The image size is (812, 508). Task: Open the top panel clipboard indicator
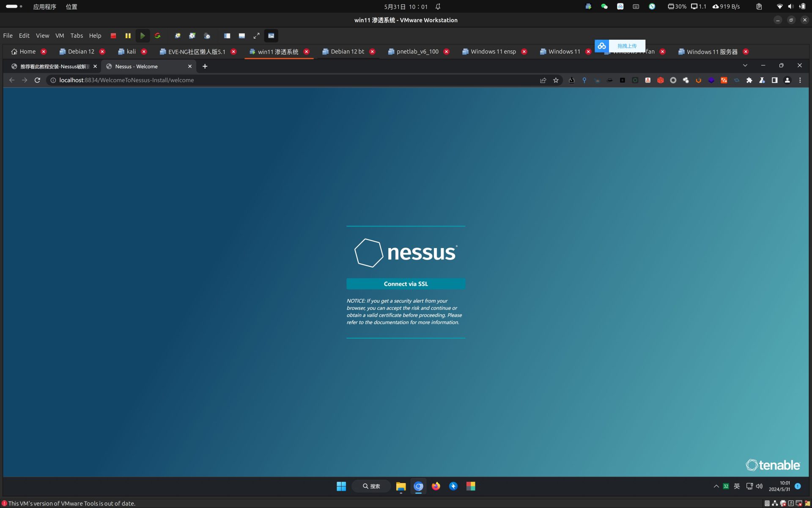759,6
